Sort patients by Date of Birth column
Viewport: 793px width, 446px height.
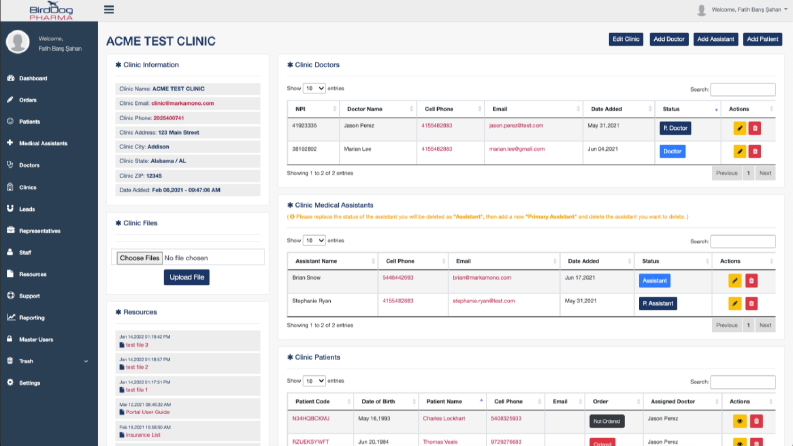click(386, 402)
